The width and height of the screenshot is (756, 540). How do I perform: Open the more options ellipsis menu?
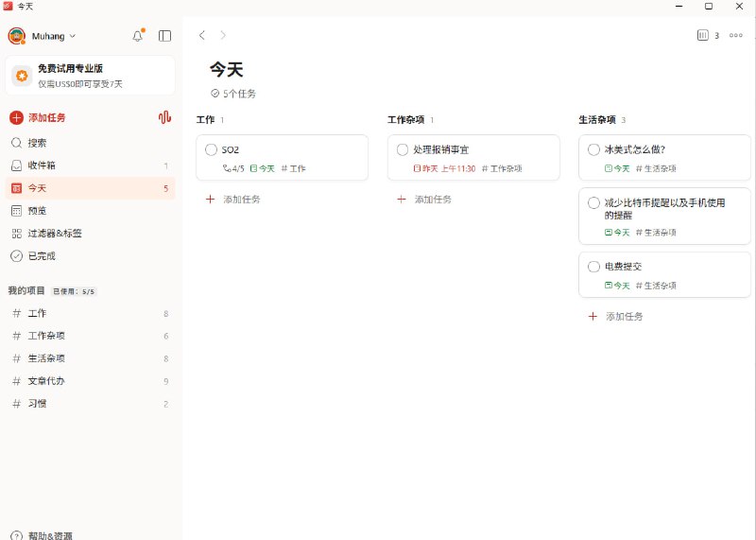pyautogui.click(x=736, y=35)
